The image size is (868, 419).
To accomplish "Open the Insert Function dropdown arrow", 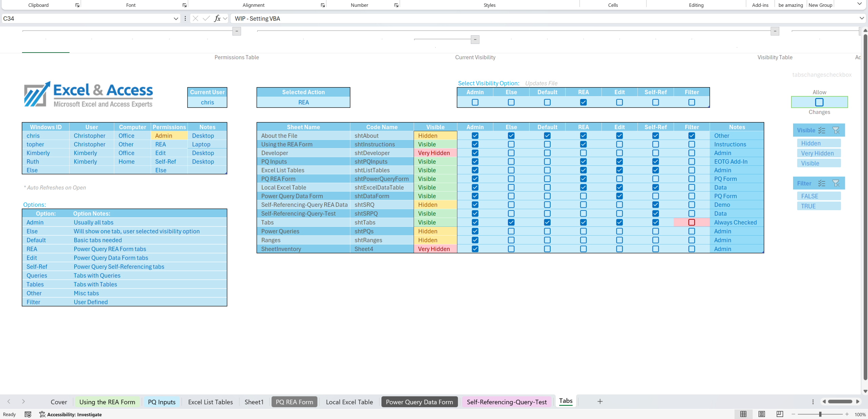I will pyautogui.click(x=225, y=18).
